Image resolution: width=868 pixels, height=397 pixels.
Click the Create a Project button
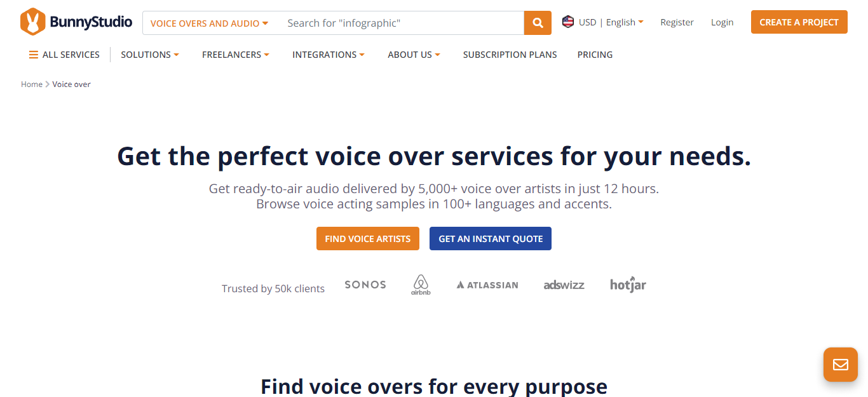coord(799,22)
